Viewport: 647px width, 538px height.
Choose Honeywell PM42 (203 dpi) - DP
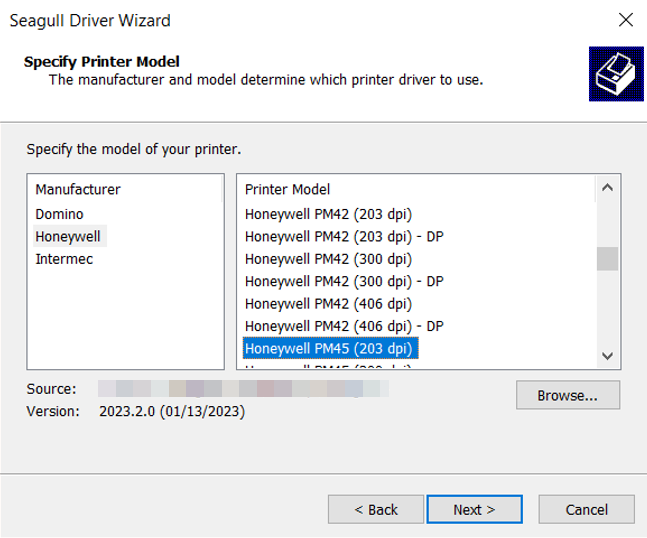click(344, 236)
